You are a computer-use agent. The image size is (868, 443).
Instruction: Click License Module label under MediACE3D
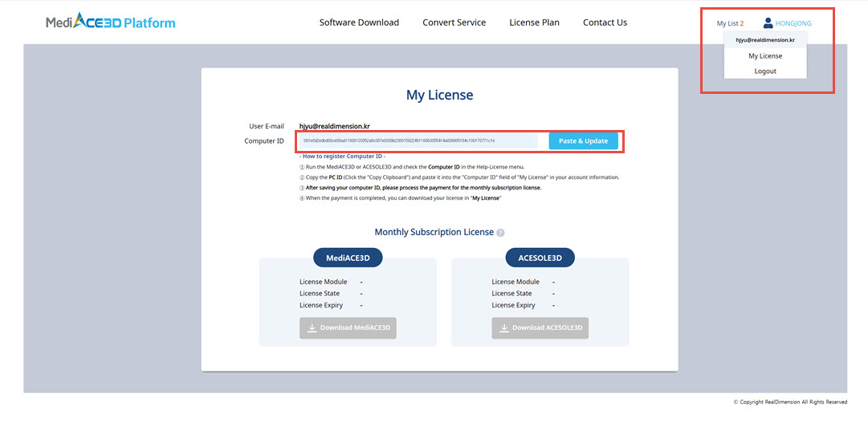(324, 282)
